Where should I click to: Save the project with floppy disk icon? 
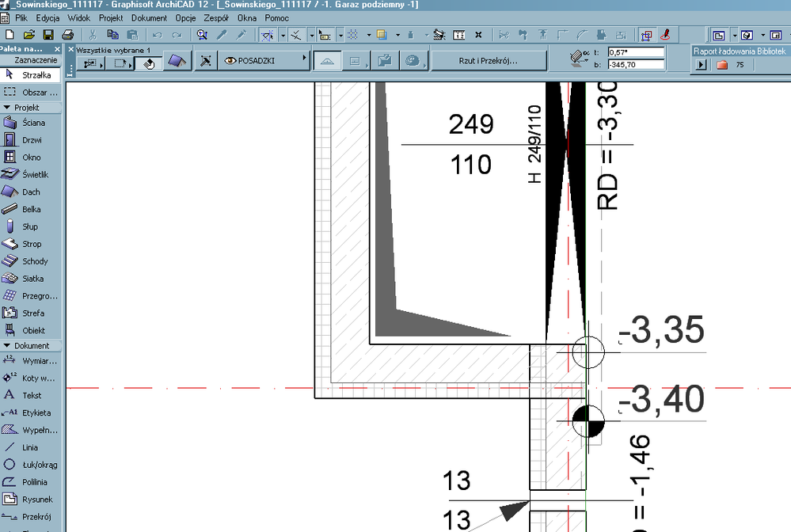click(x=48, y=35)
